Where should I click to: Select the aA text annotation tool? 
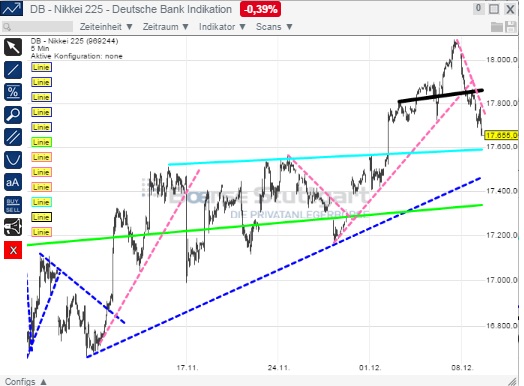tap(13, 182)
